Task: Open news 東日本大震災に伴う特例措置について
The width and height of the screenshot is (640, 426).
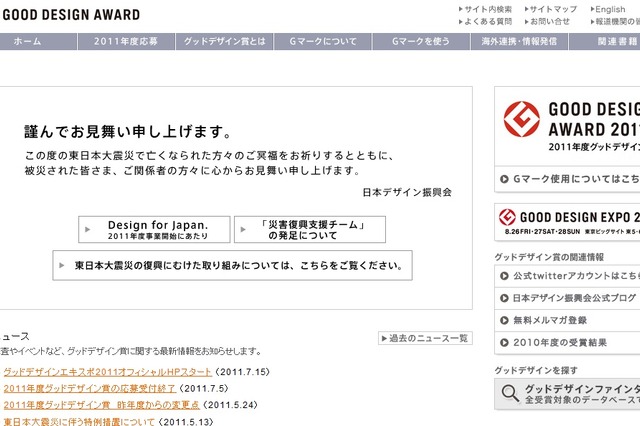Action: point(79,422)
